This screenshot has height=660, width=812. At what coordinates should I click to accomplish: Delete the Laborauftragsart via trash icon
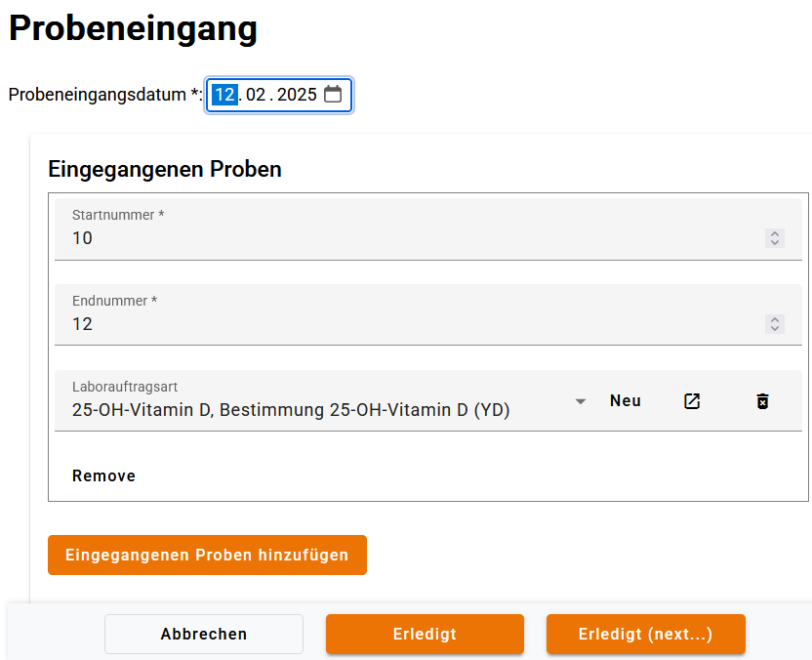coord(762,400)
